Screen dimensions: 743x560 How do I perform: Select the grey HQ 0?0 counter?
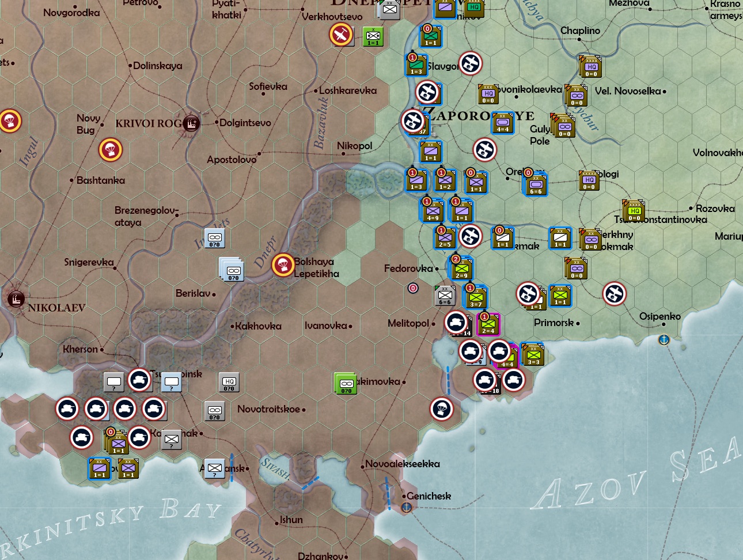tap(229, 382)
